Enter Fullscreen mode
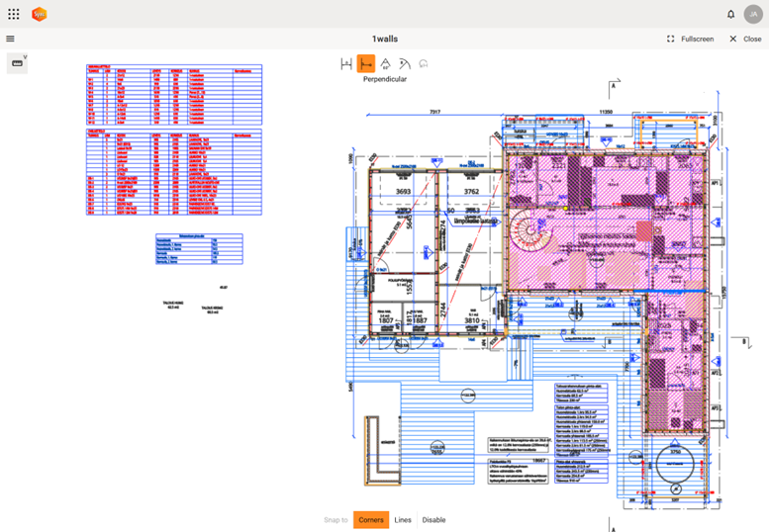The width and height of the screenshot is (769, 532). click(690, 39)
